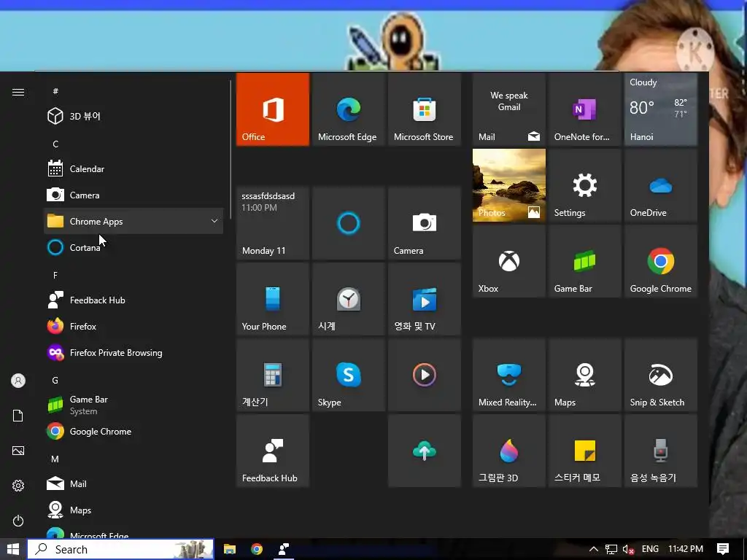Image resolution: width=747 pixels, height=560 pixels.
Task: Launch Google Chrome from app list
Action: pos(133,431)
